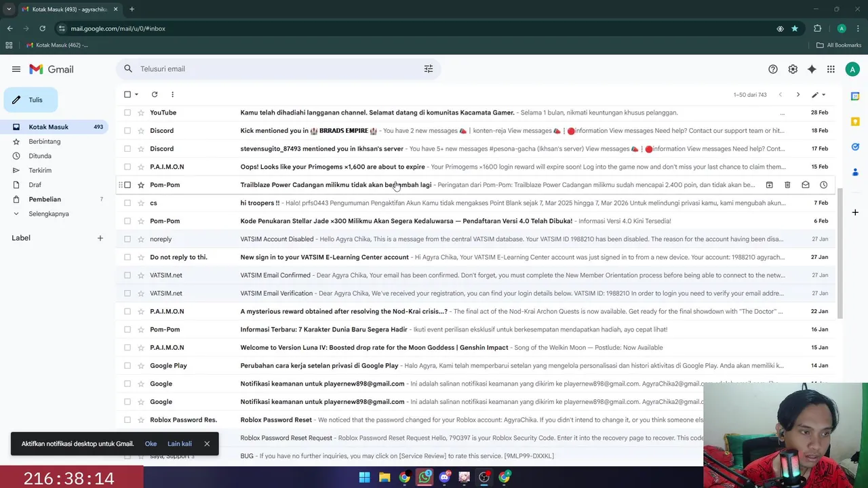Open the More options three-dot menu
This screenshot has height=488, width=868.
[172, 94]
